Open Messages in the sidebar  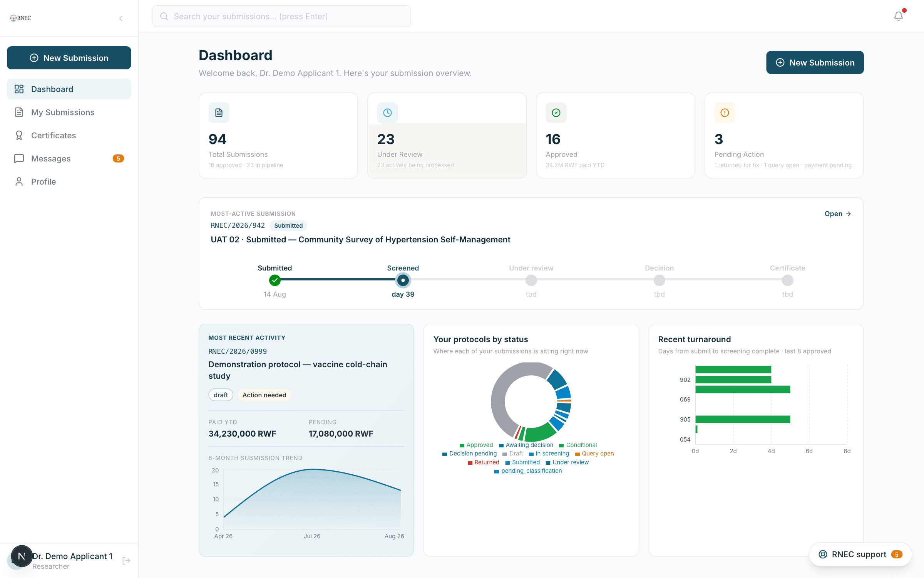pyautogui.click(x=69, y=158)
